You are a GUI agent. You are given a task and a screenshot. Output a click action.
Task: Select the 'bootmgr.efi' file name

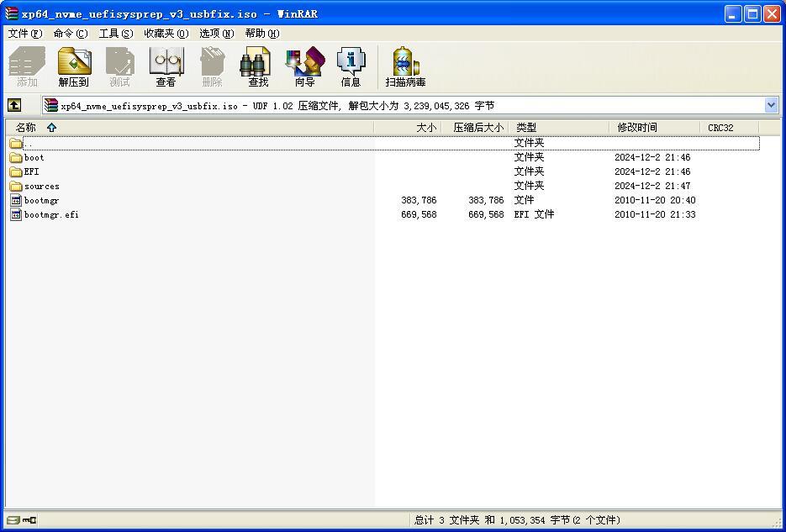pos(51,215)
